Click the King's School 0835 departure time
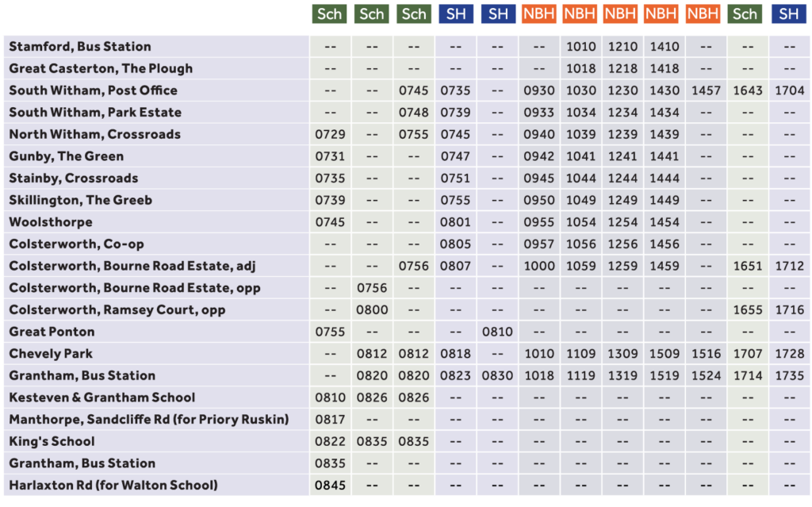Screen dimensions: 812x507 pos(371,440)
